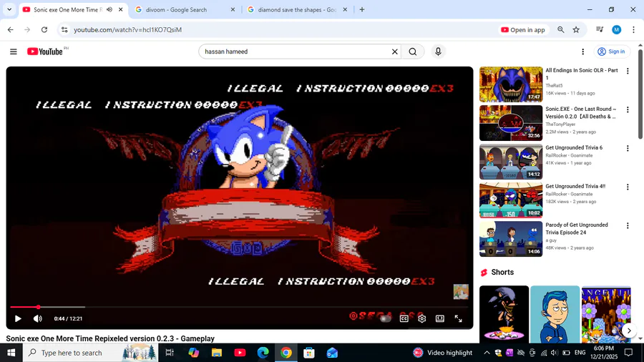Click Open in app button
Image resolution: width=644 pixels, height=362 pixels.
tap(523, 29)
